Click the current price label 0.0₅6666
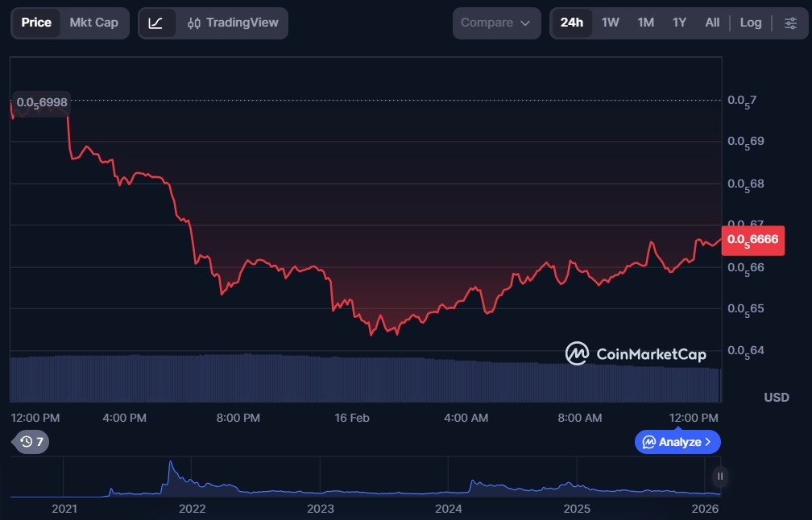The image size is (812, 520). tap(754, 240)
